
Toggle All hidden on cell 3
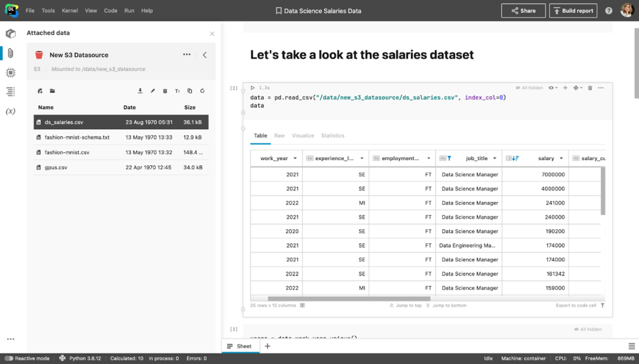[x=588, y=329]
